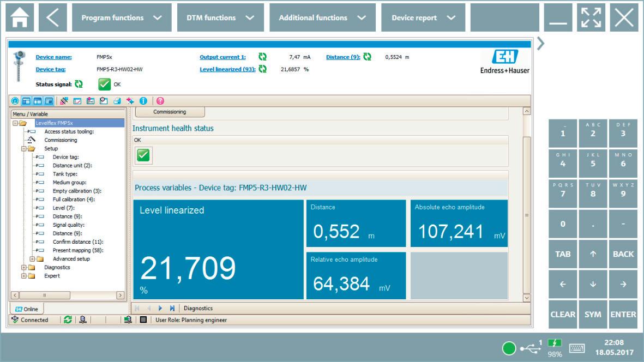Go back with the left chevron button

(x=52, y=17)
